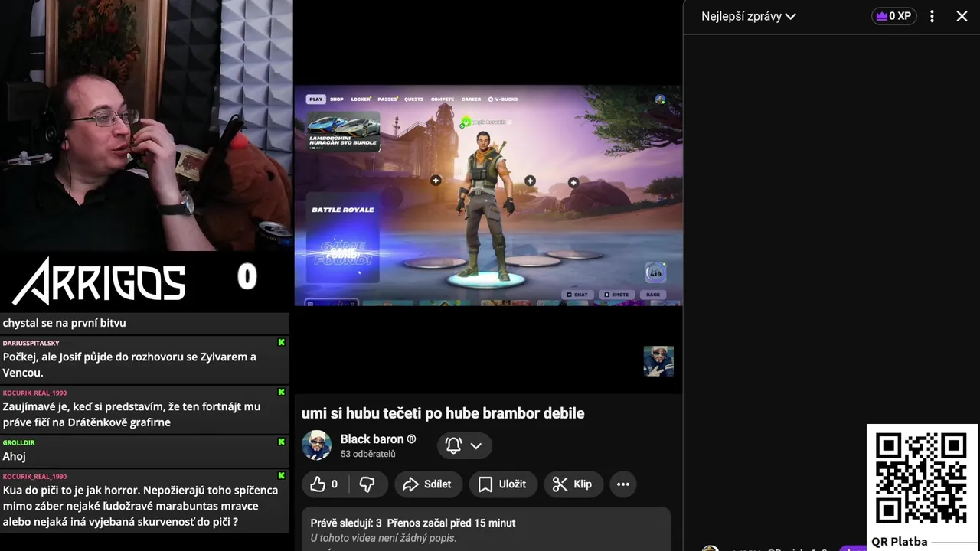Open the 0 XP crown badge
The image size is (980, 551).
point(893,16)
